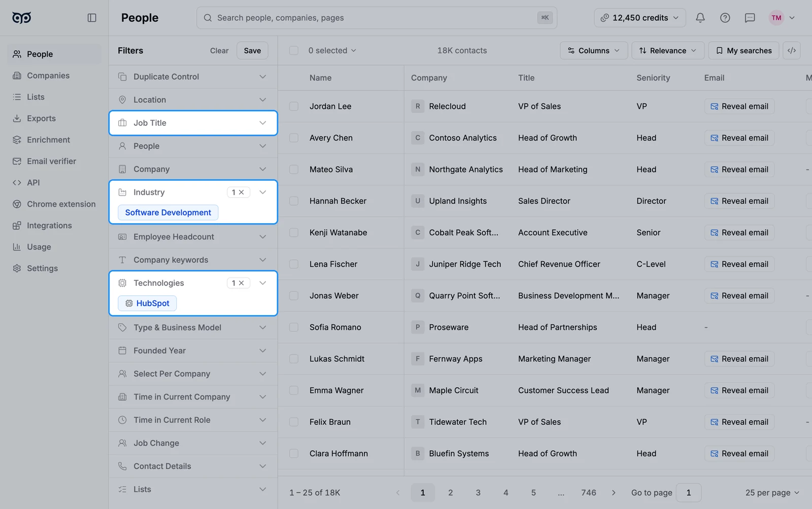
Task: Reveal email for Jordan Lee
Action: [739, 106]
